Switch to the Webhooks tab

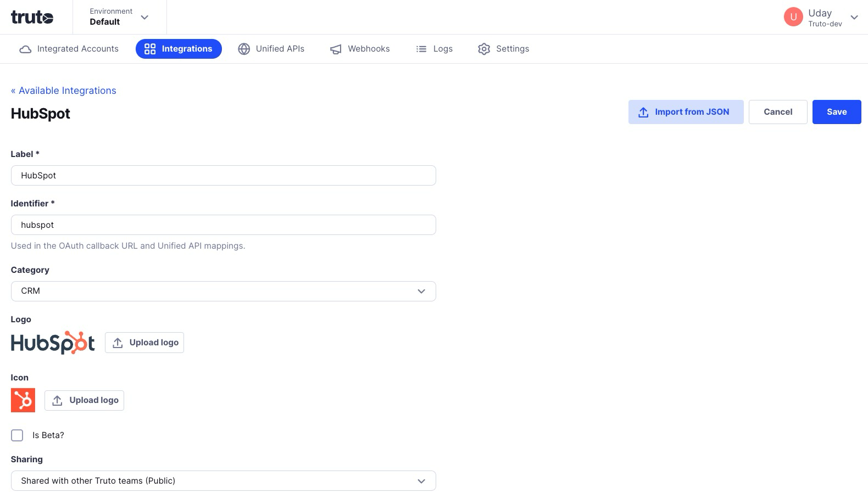pos(360,49)
